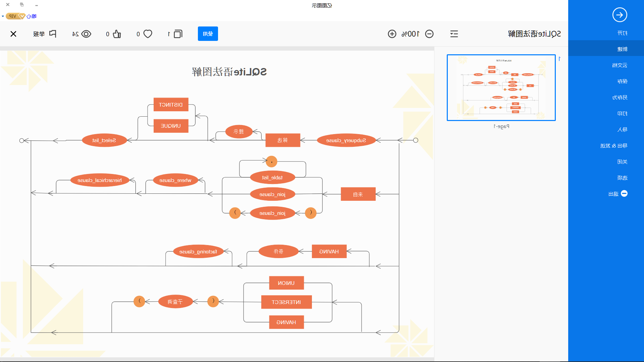Click the comma circle above table_list
This screenshot has width=644, height=362.
pyautogui.click(x=271, y=162)
